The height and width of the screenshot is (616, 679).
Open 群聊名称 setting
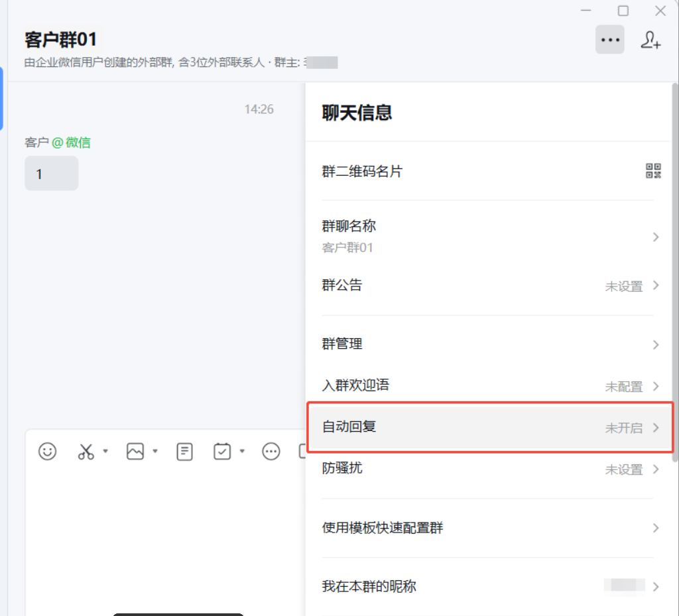pyautogui.click(x=487, y=236)
